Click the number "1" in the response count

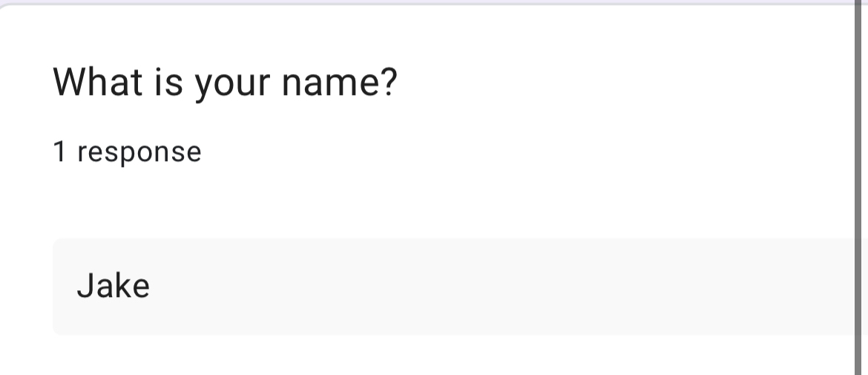[59, 151]
